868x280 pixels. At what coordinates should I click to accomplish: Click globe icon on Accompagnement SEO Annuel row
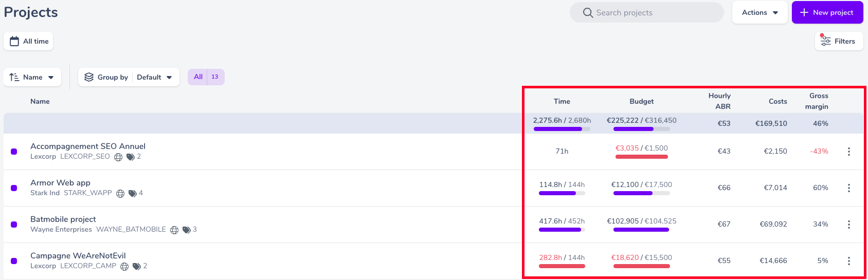click(118, 157)
